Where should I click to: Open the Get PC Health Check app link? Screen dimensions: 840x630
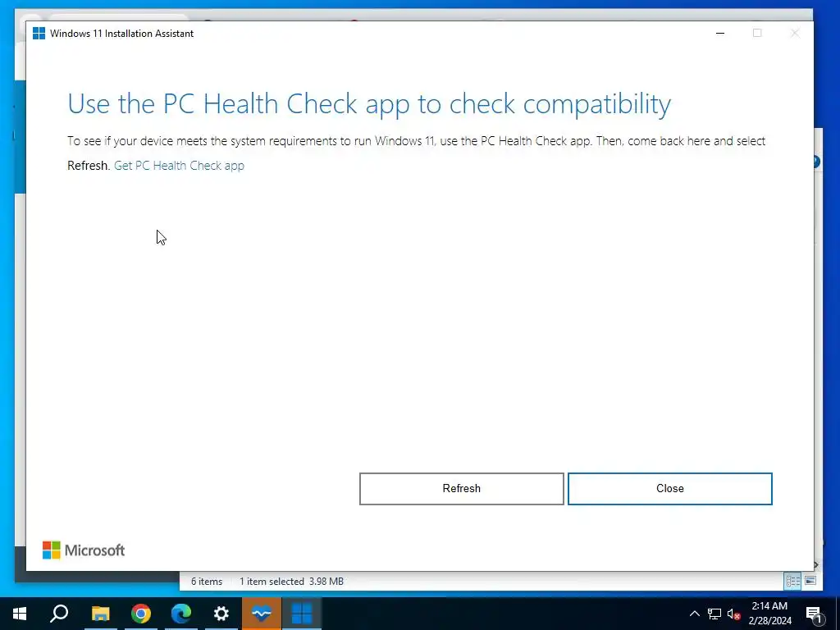click(179, 166)
